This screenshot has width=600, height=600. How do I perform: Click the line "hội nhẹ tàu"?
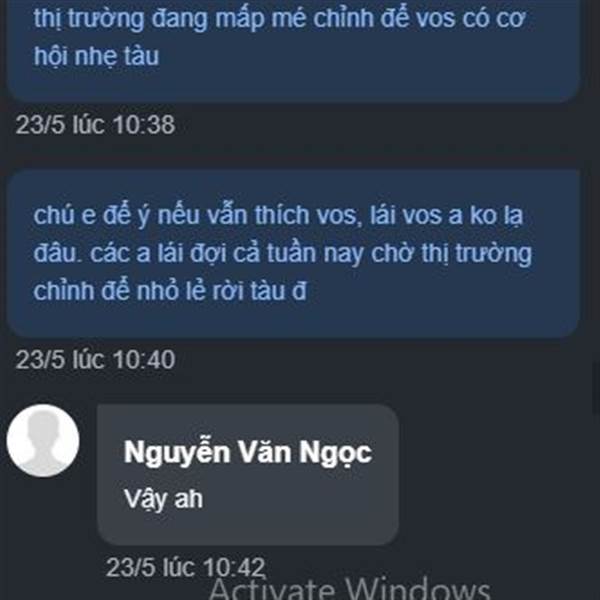click(96, 56)
